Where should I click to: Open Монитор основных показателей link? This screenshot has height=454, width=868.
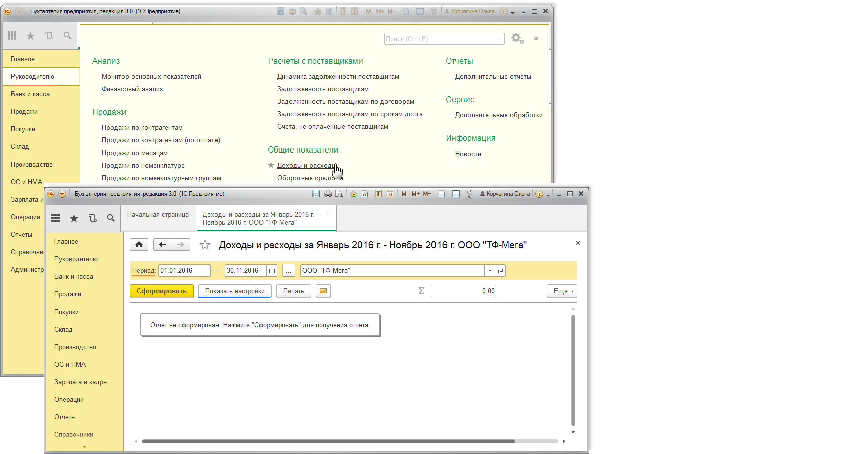(151, 77)
